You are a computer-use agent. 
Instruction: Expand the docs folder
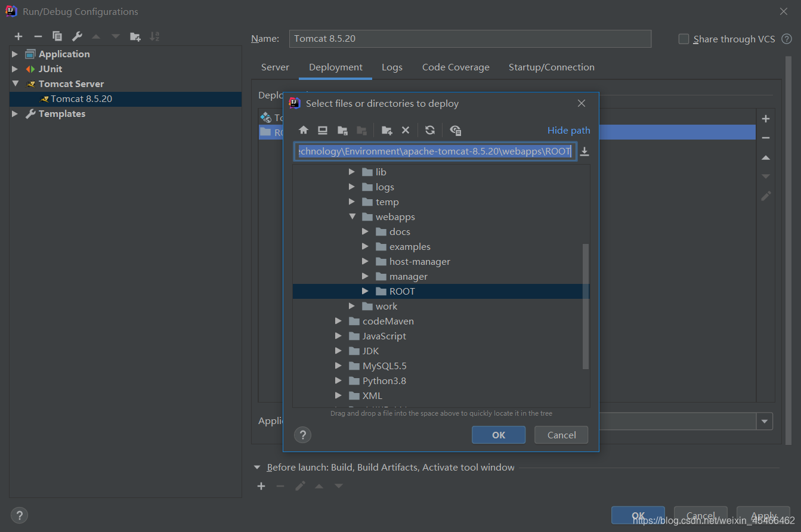point(366,231)
